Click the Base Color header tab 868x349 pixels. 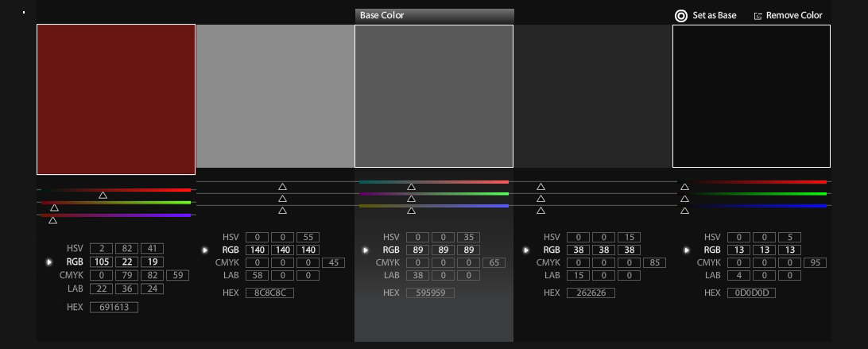click(x=434, y=15)
